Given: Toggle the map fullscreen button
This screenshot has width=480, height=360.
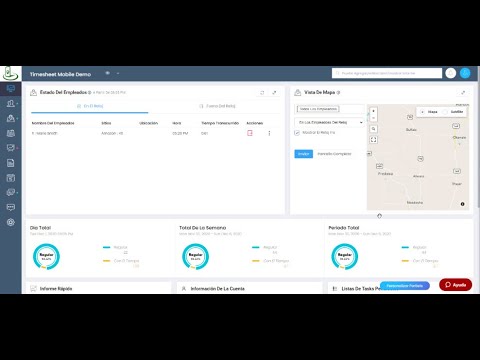Looking at the screenshot, I should (373, 140).
